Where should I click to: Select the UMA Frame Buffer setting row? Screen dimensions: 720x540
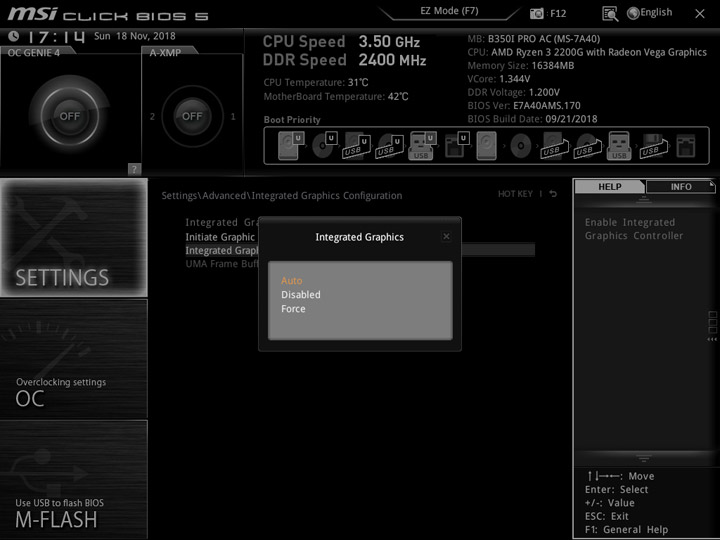(222, 264)
